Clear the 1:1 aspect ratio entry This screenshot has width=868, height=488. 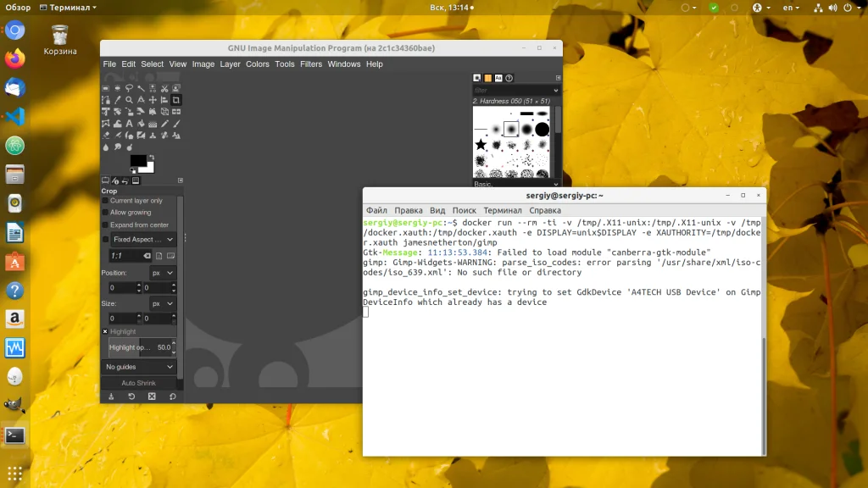[x=147, y=256]
